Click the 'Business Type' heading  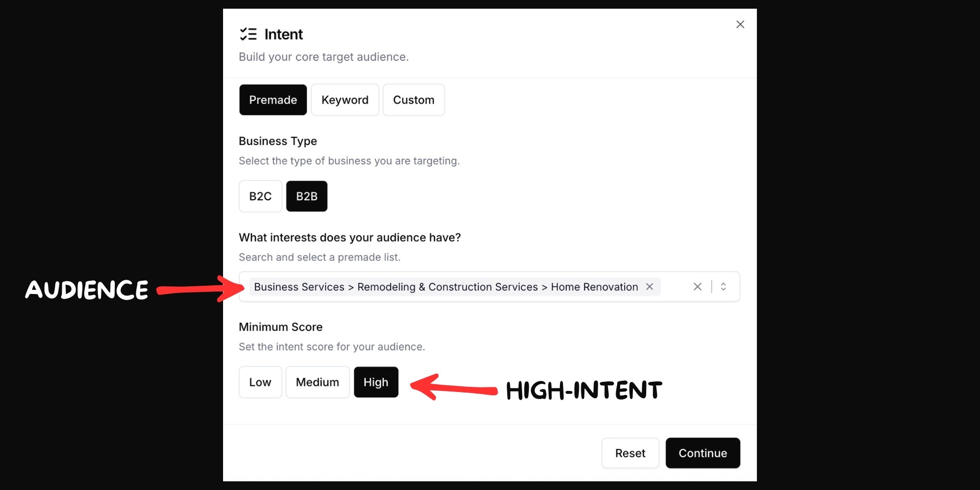tap(278, 141)
